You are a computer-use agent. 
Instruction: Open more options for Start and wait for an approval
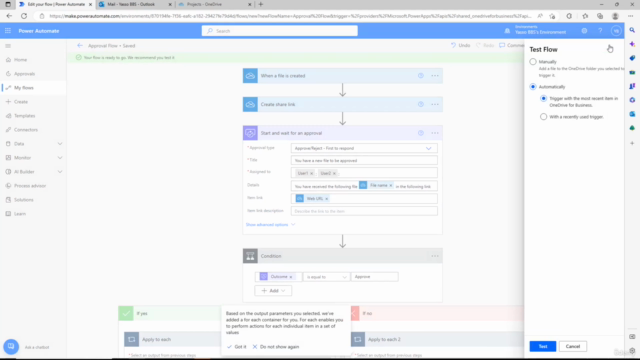pyautogui.click(x=435, y=133)
